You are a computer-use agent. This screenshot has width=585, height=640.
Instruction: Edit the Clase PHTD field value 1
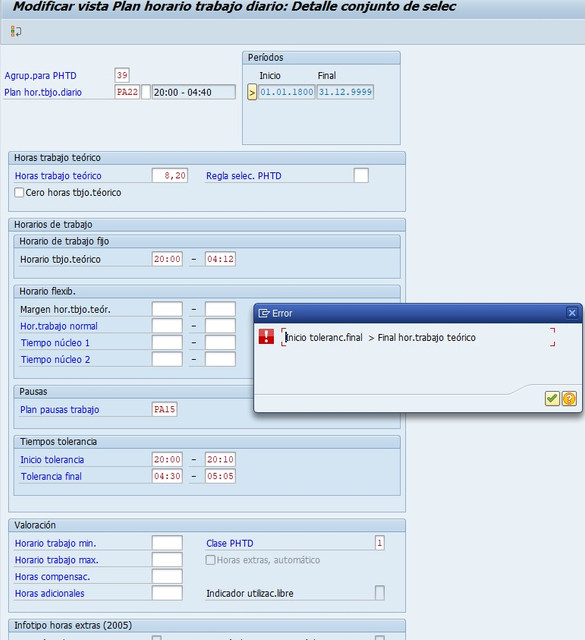point(379,543)
